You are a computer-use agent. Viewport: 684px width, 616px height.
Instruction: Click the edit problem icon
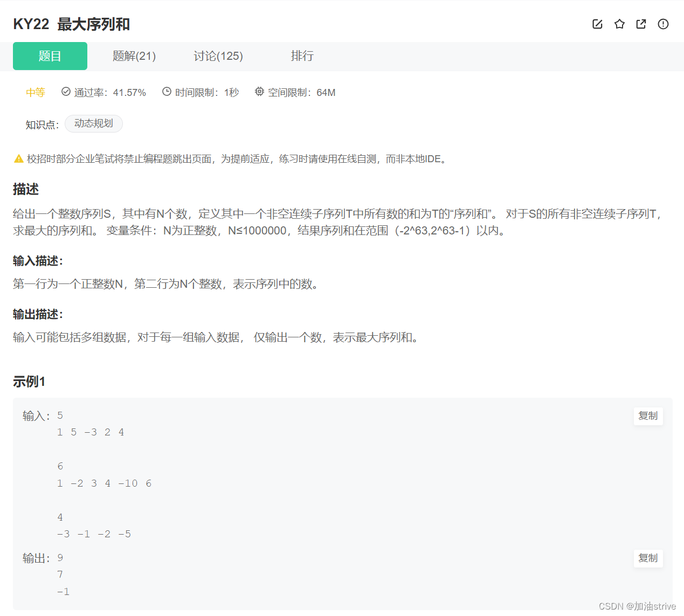coord(597,24)
